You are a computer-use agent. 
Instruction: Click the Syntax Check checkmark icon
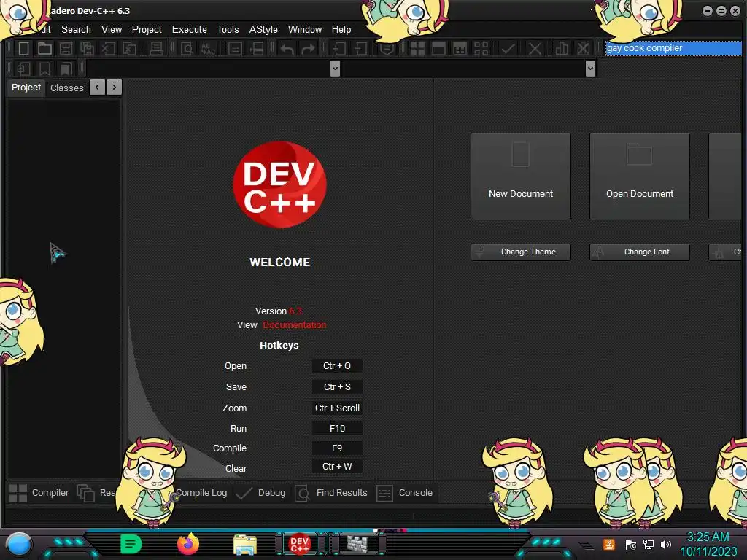point(508,48)
